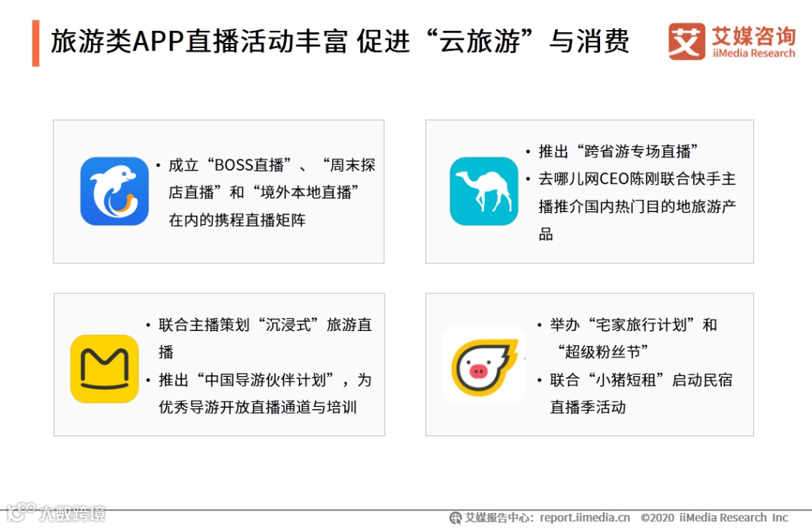Screen dimensions: 812x528
Task: Select the line 在内的携程直播矩阵
Action: coord(237,220)
